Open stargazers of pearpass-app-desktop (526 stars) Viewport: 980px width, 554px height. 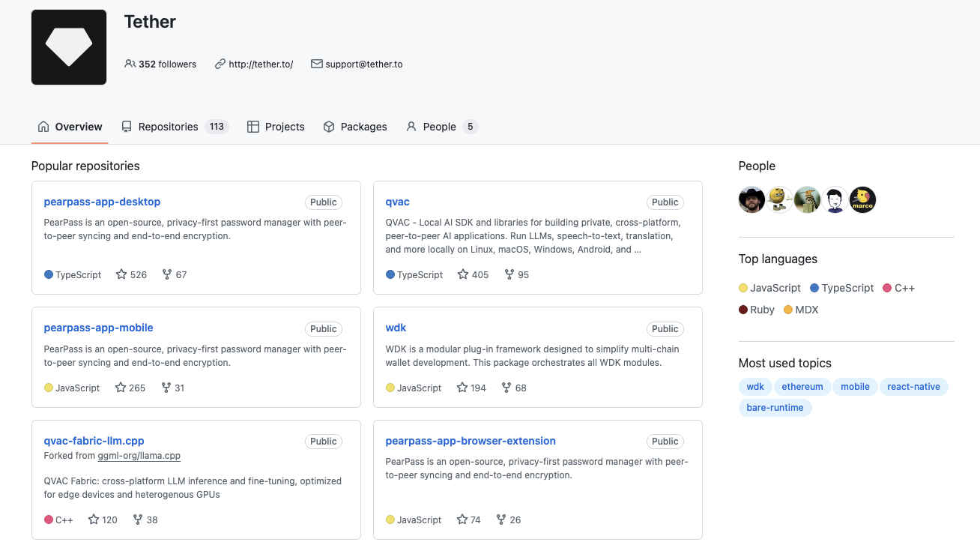[x=131, y=275]
